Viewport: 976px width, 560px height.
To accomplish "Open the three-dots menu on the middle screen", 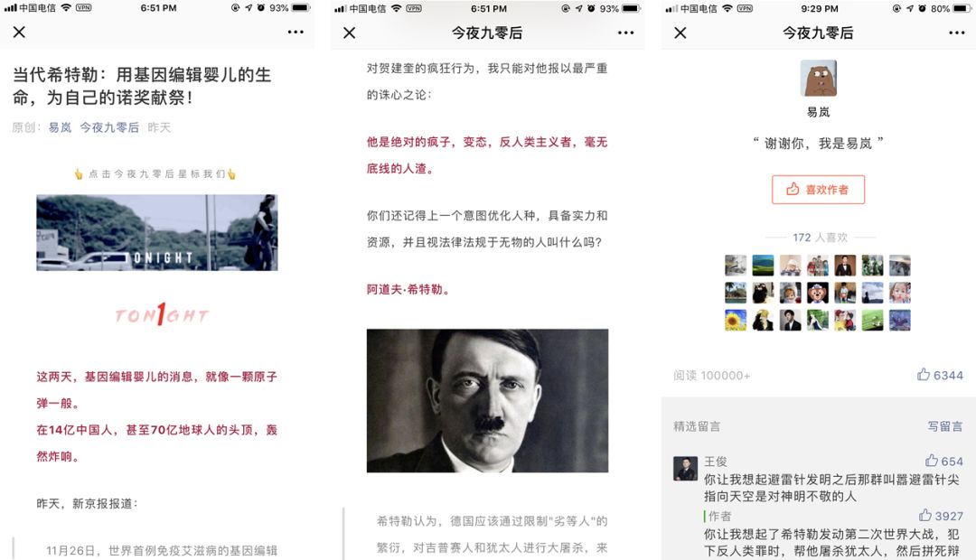I will click(626, 33).
